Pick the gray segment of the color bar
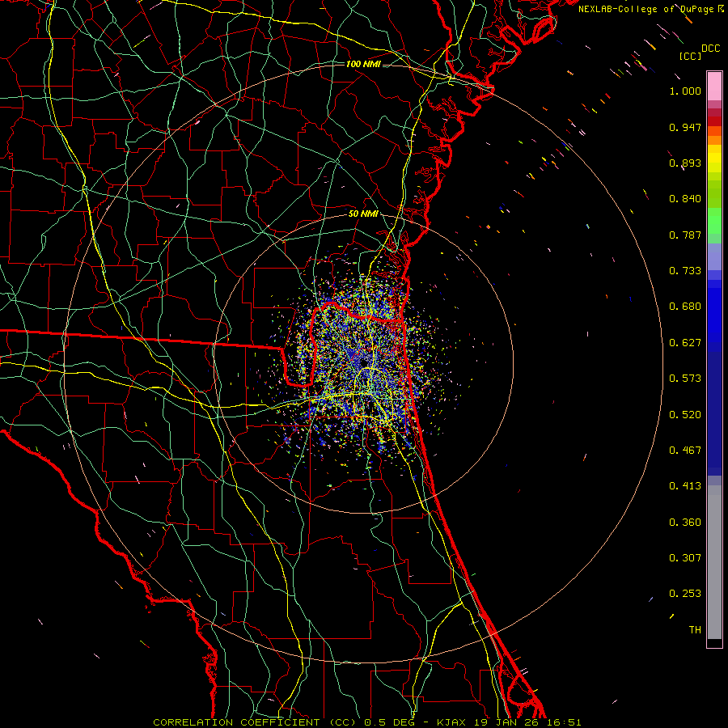This screenshot has width=728, height=728. pyautogui.click(x=714, y=562)
